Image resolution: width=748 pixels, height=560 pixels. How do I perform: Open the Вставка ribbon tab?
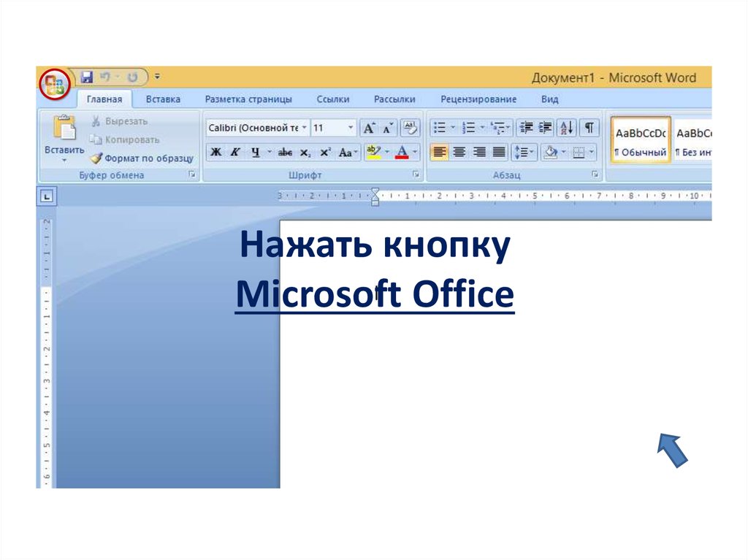click(x=163, y=99)
